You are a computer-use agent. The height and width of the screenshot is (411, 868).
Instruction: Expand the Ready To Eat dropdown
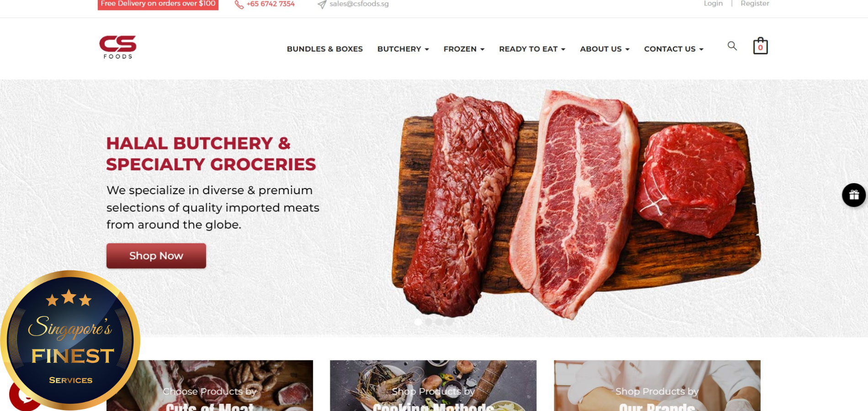pyautogui.click(x=532, y=49)
